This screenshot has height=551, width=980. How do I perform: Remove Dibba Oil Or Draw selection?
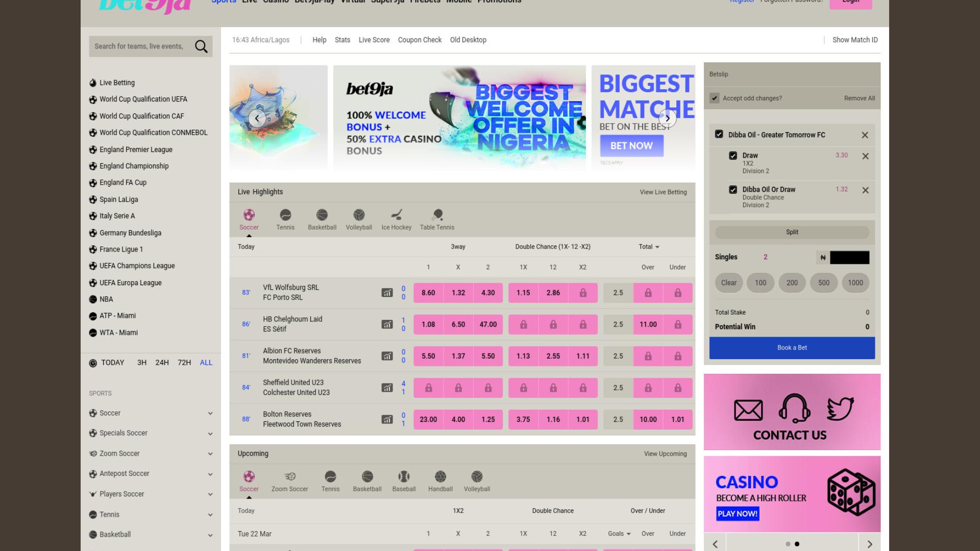pos(865,190)
